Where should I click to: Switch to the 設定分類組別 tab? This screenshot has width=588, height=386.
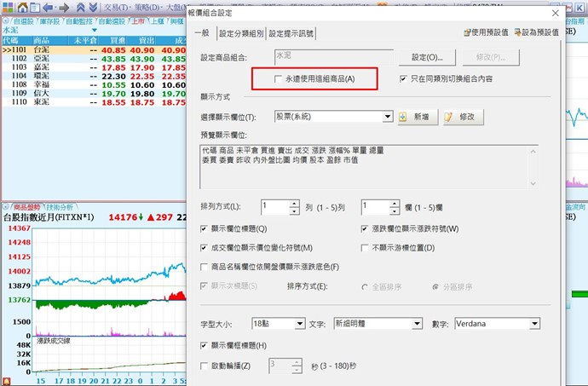(240, 33)
